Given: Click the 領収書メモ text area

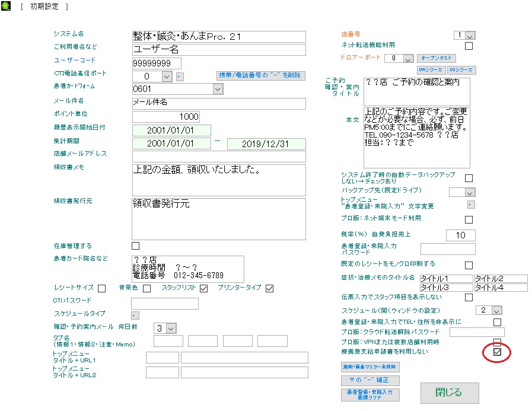Looking at the screenshot, I should [x=219, y=180].
